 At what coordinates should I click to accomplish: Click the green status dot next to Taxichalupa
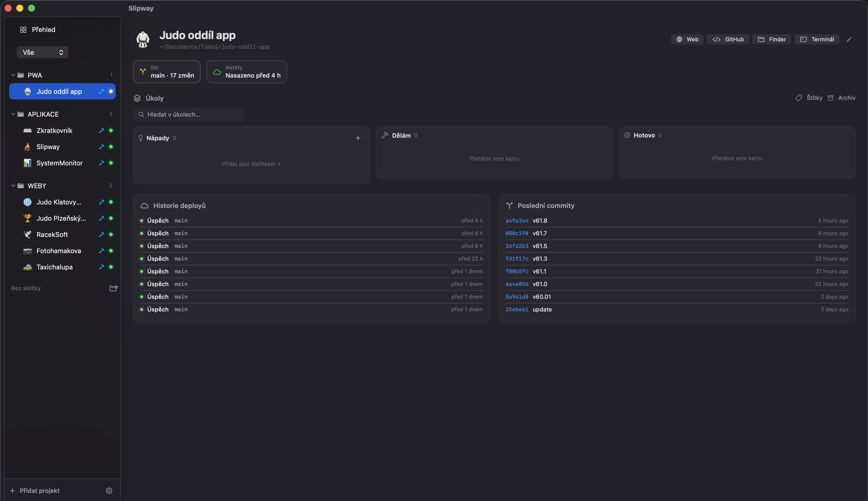(111, 267)
